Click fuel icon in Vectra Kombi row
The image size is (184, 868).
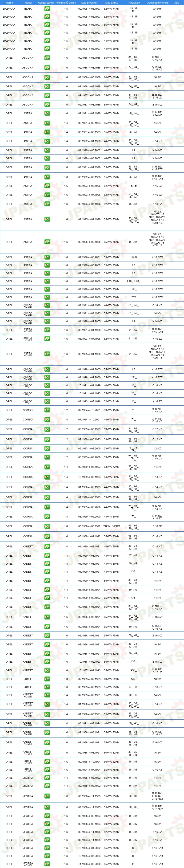point(47,864)
